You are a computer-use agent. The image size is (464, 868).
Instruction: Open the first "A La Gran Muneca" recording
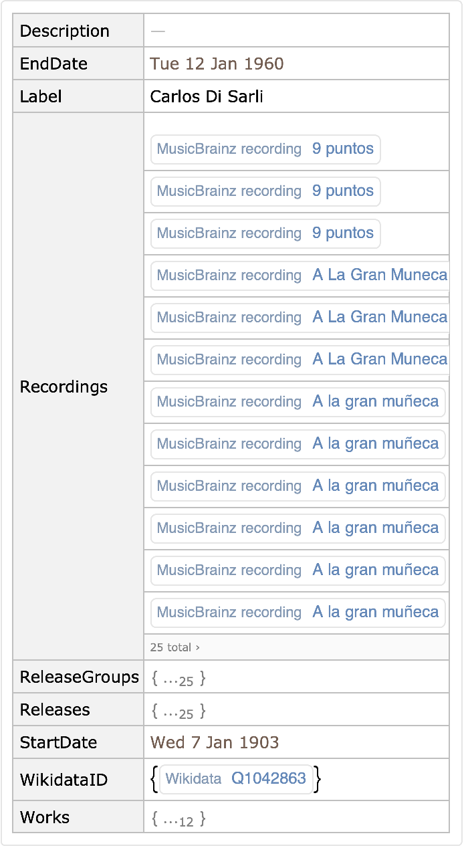coord(300,276)
